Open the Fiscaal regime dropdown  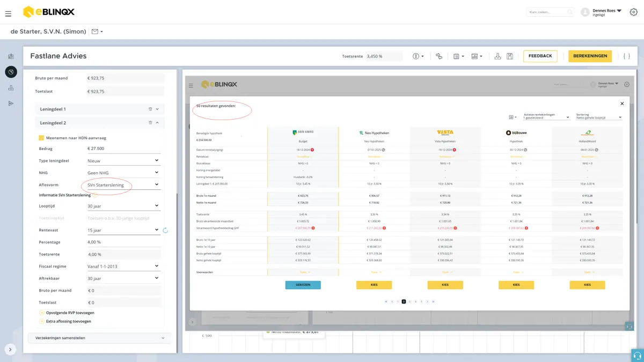123,266
